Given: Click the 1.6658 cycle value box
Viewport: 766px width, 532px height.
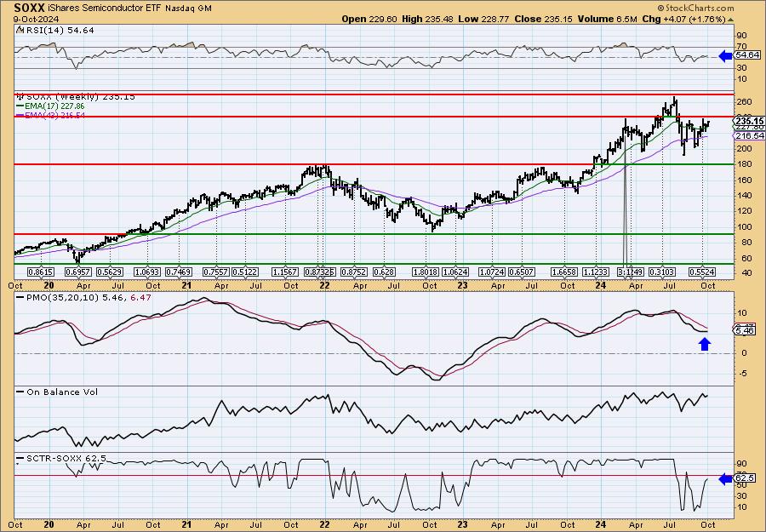Looking at the screenshot, I should 564,272.
